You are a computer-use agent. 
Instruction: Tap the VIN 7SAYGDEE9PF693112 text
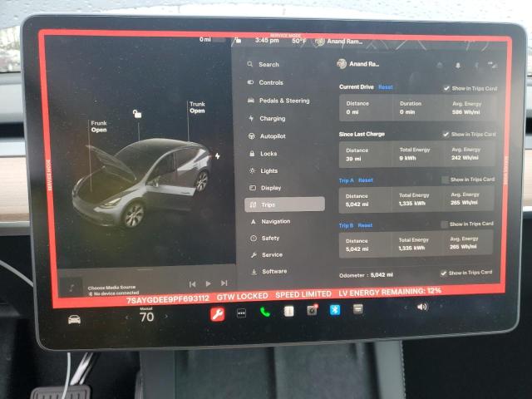click(x=168, y=299)
